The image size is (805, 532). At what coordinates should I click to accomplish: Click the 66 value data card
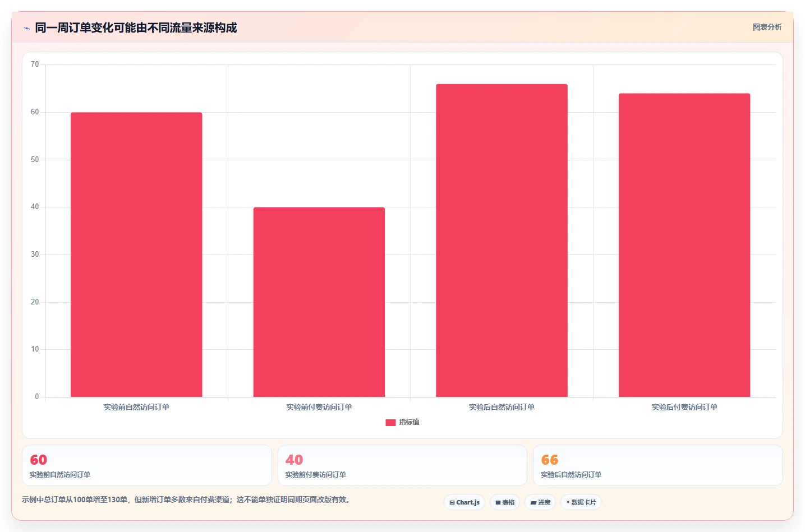point(658,465)
